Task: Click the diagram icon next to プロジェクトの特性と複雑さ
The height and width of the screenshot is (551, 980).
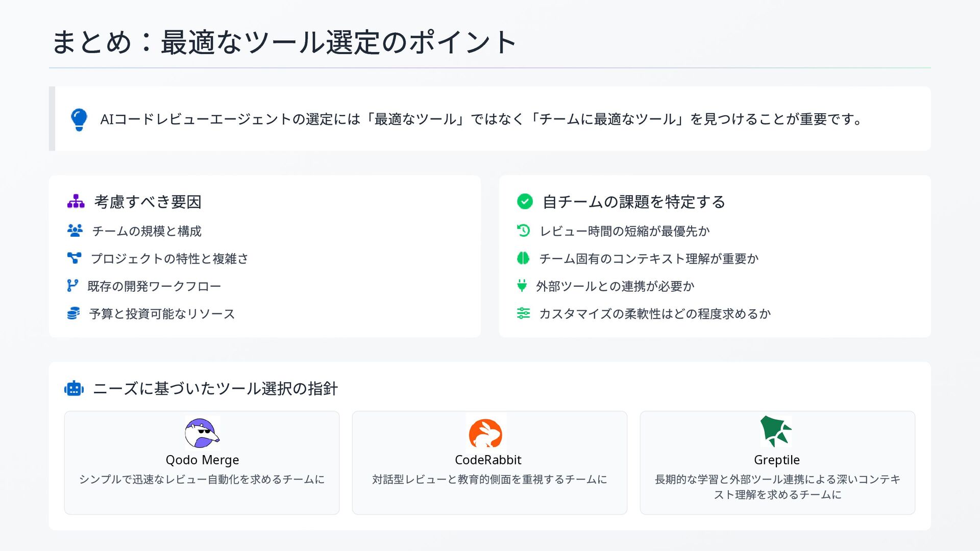Action: [74, 258]
